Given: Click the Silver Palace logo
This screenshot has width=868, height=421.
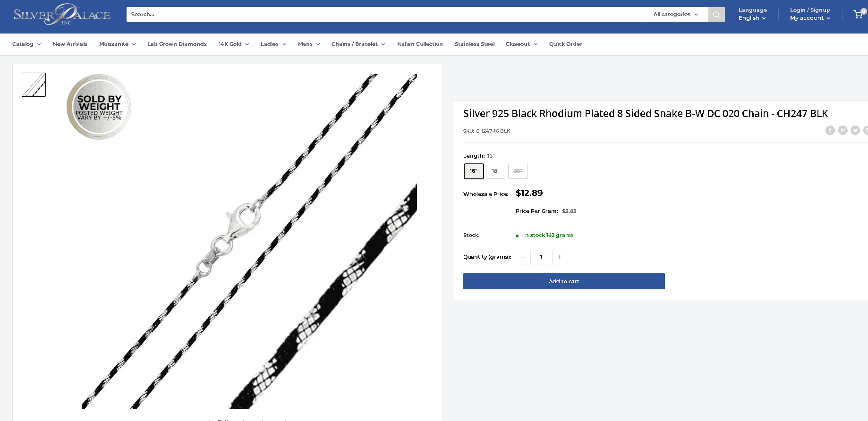Looking at the screenshot, I should [61, 15].
